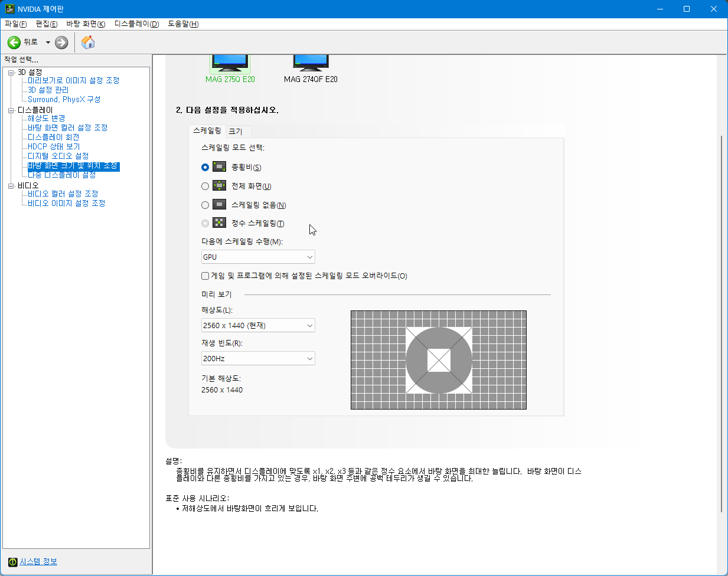Go to Home via house icon

88,42
